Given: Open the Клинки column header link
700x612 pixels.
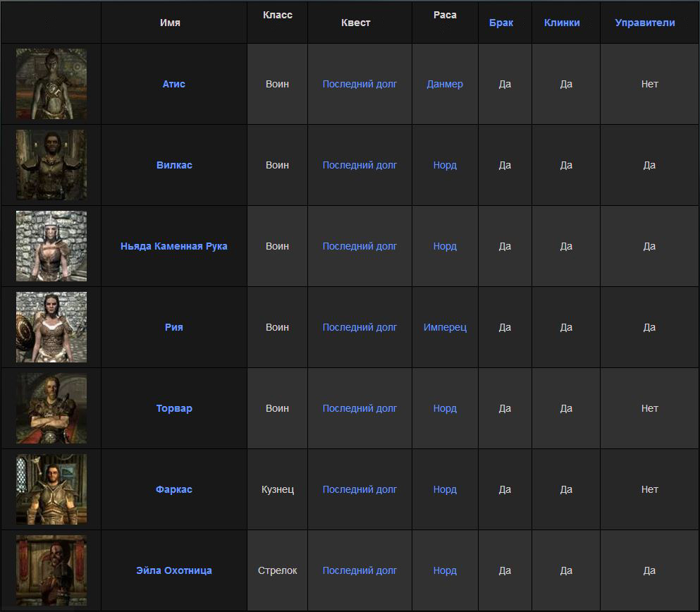Looking at the screenshot, I should click(x=562, y=23).
